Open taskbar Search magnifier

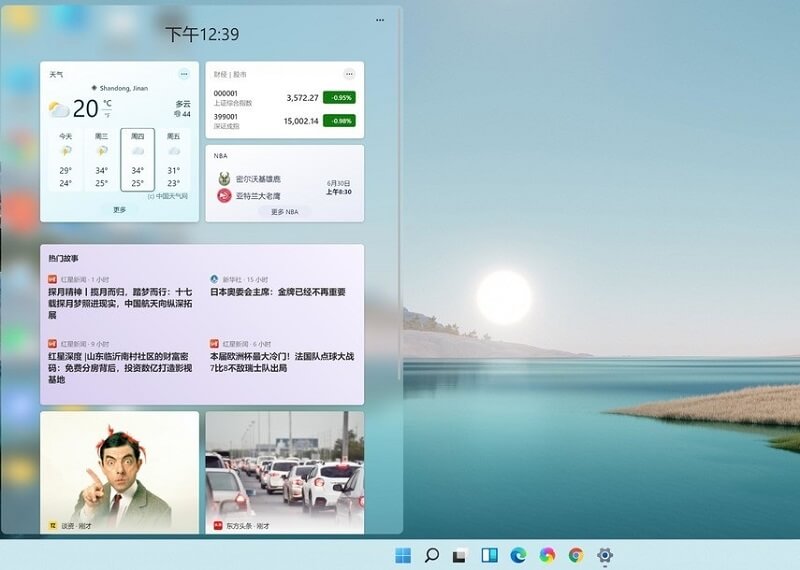(x=432, y=555)
